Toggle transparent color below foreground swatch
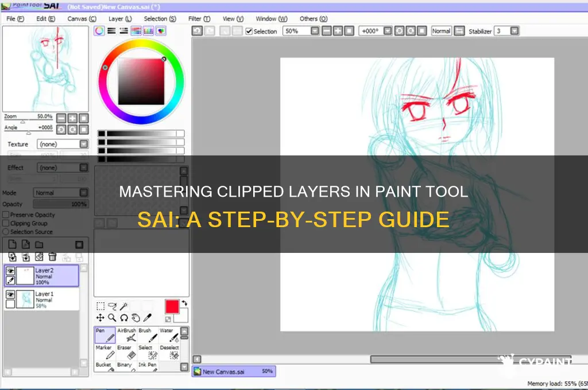 pyautogui.click(x=168, y=319)
